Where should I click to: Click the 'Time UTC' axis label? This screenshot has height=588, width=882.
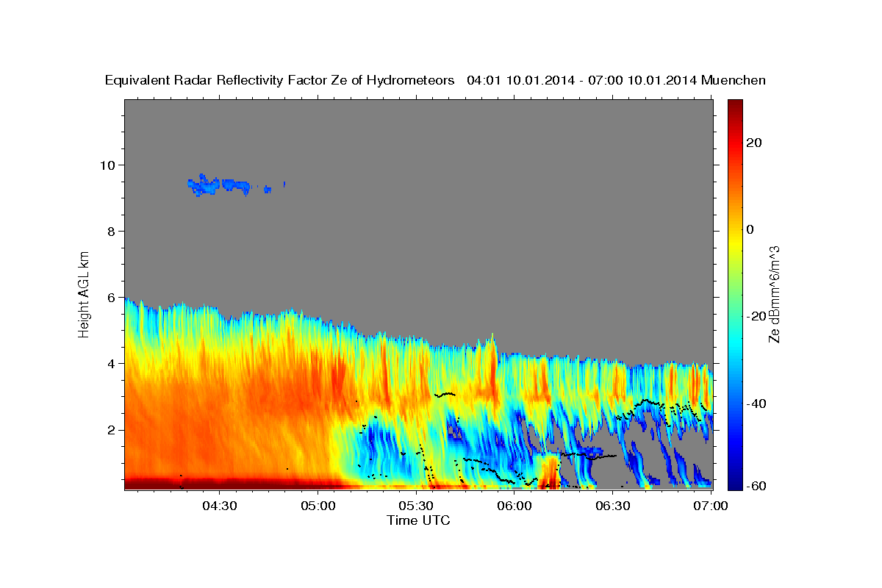(x=418, y=520)
